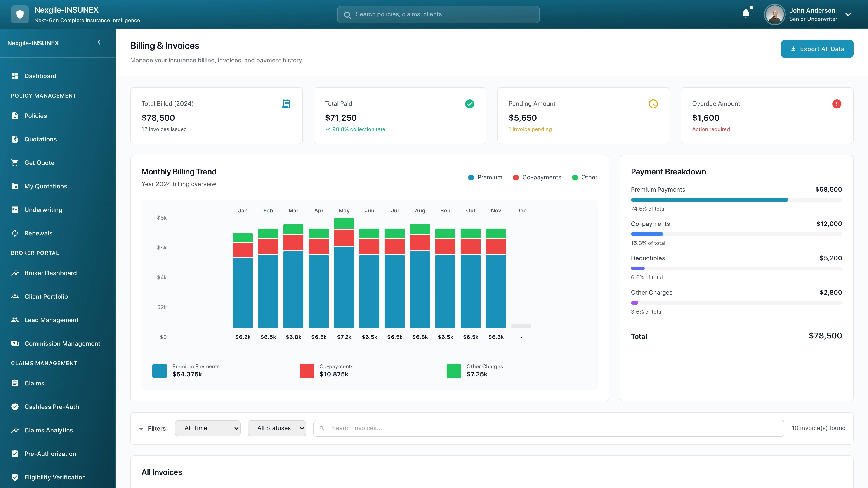868x488 pixels.
Task: Collapse the sidebar with the chevron
Action: tap(99, 42)
